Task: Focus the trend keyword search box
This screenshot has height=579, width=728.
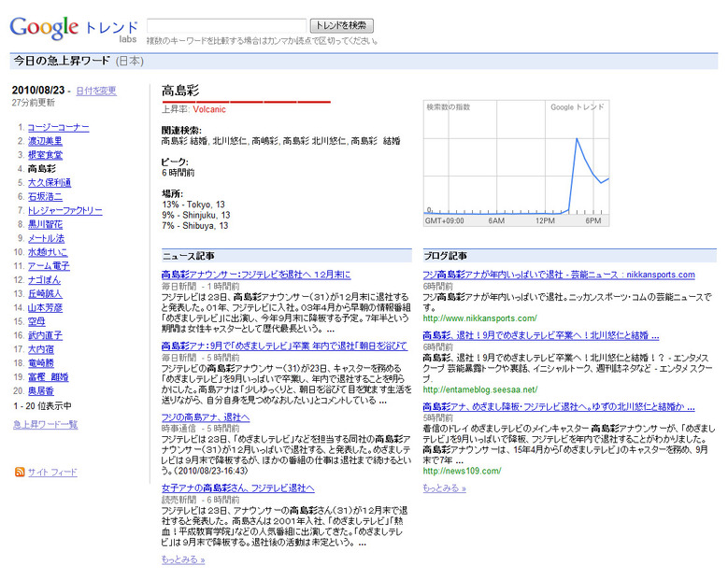Action: [x=226, y=25]
